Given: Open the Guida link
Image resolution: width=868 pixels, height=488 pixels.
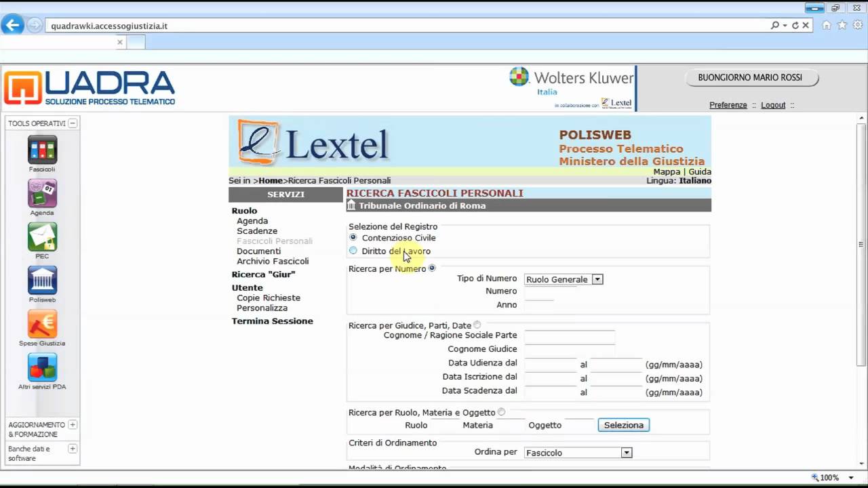Looking at the screenshot, I should point(700,172).
